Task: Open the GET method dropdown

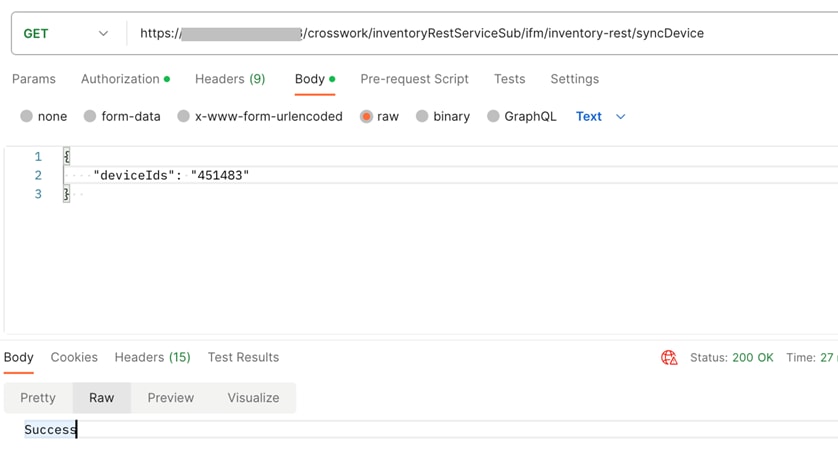Action: (65, 33)
